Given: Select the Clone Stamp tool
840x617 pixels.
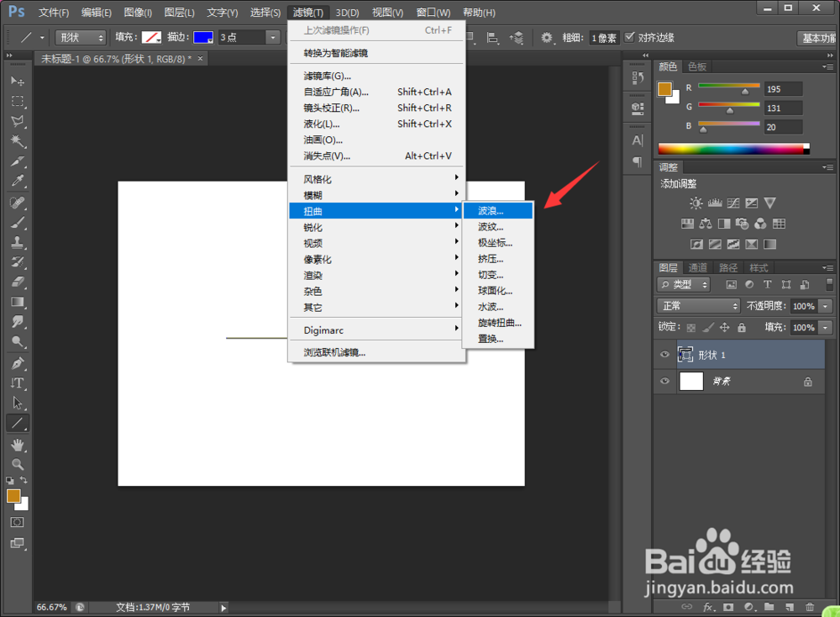Looking at the screenshot, I should pos(17,242).
